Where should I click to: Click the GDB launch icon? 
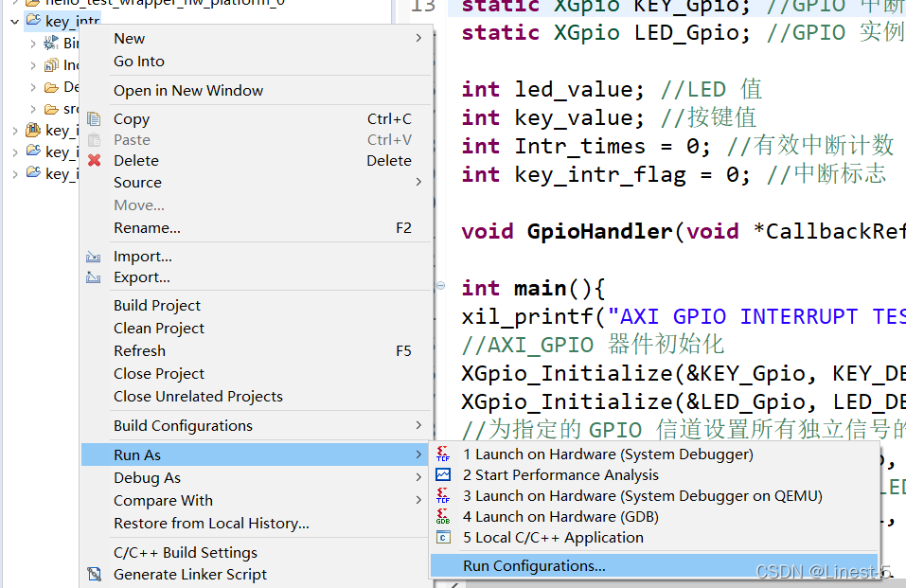pyautogui.click(x=443, y=516)
